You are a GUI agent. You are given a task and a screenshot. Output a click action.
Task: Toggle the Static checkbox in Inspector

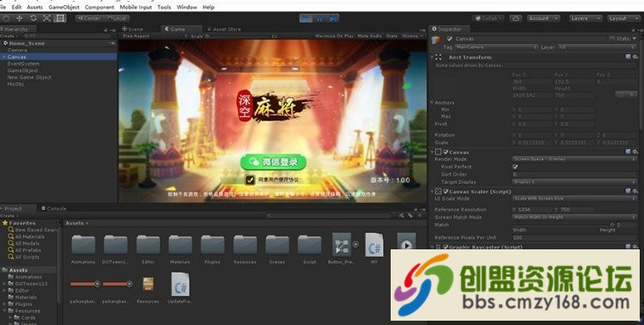[x=612, y=39]
